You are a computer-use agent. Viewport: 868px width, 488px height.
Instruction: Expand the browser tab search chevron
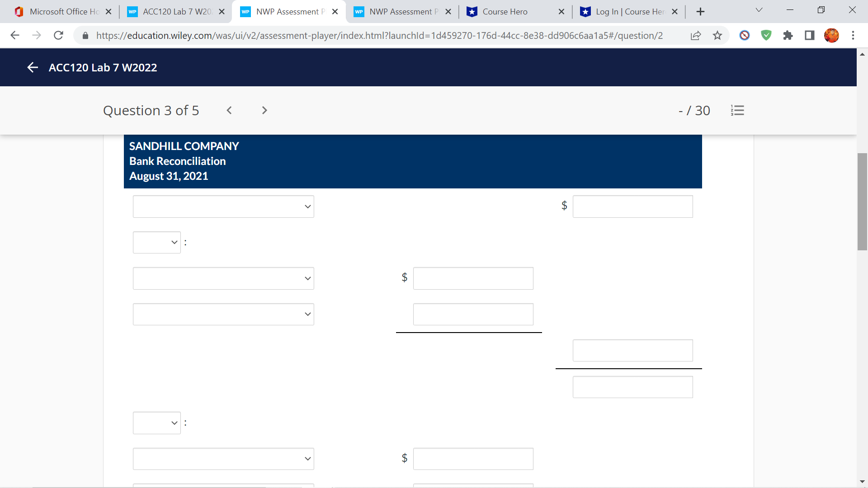point(759,9)
